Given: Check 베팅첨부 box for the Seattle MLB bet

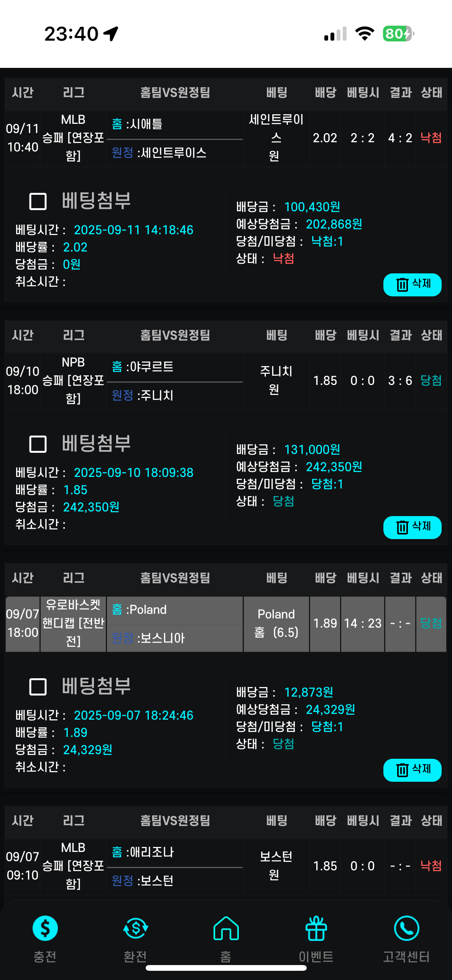Looking at the screenshot, I should pyautogui.click(x=38, y=201).
